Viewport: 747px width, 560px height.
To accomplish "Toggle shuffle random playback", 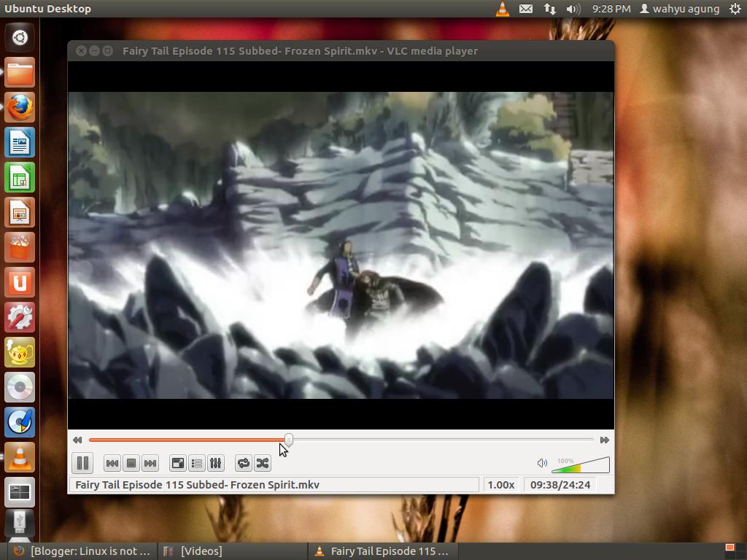I will (263, 463).
